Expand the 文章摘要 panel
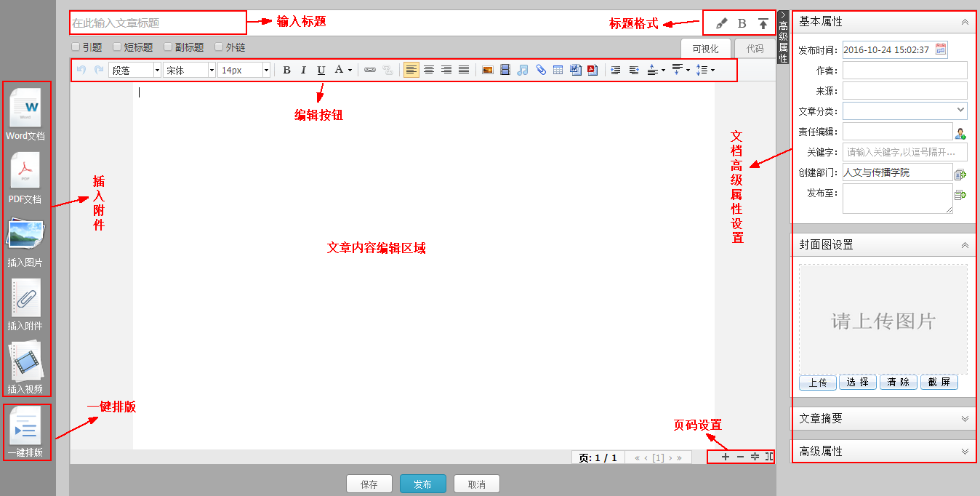 coord(883,418)
